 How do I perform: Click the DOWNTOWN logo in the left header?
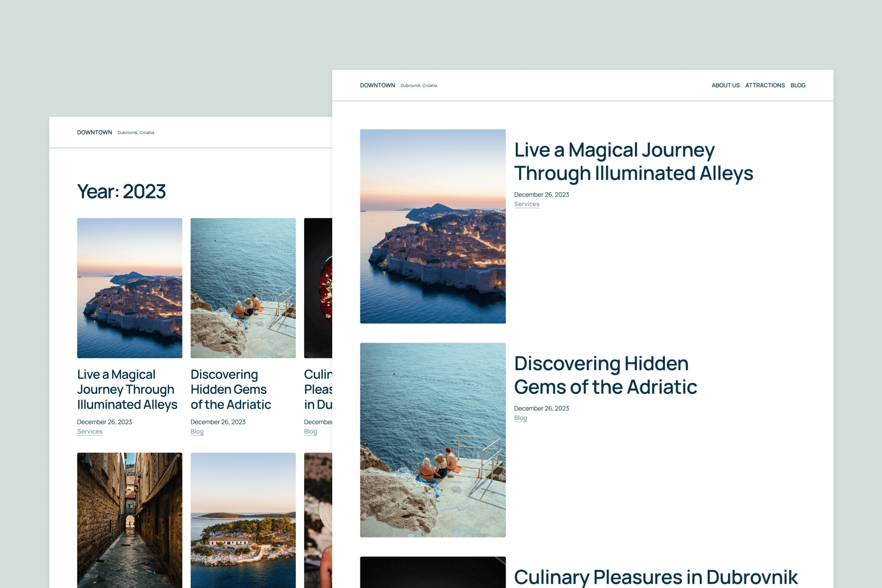tap(95, 132)
